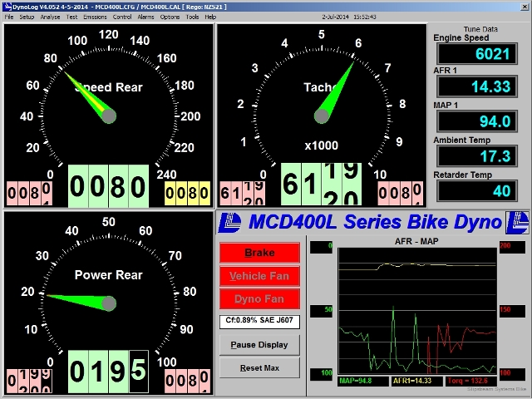This screenshot has height=399, width=532.
Task: Click the AFR - MAP graph plot area
Action: click(x=417, y=311)
